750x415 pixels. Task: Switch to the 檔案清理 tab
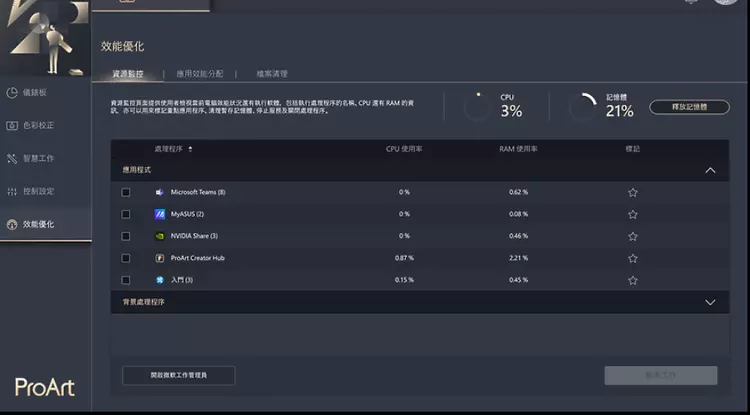point(272,74)
